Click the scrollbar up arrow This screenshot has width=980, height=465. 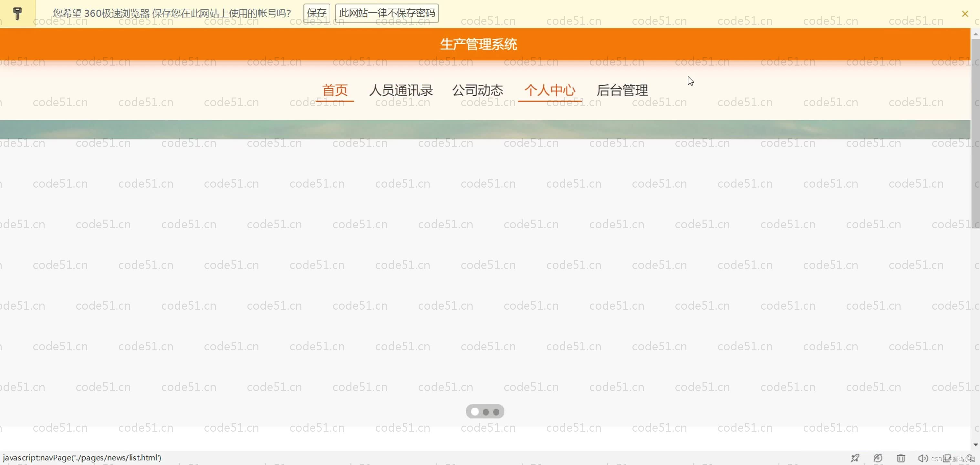(x=976, y=34)
